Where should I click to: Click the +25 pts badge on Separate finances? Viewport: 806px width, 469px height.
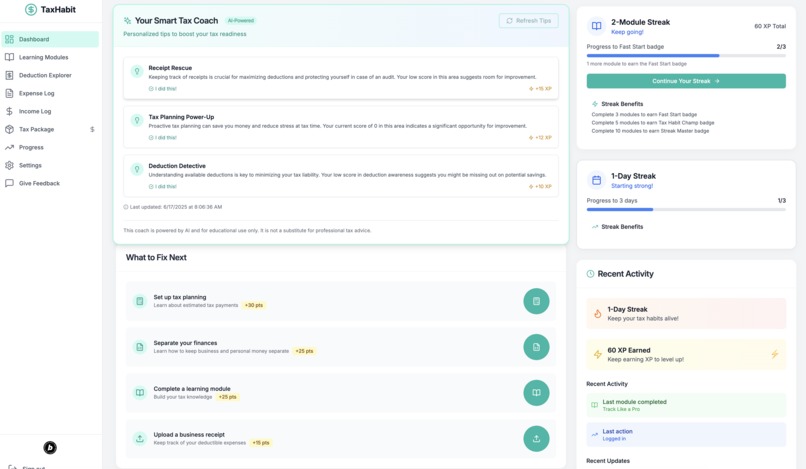pos(304,351)
